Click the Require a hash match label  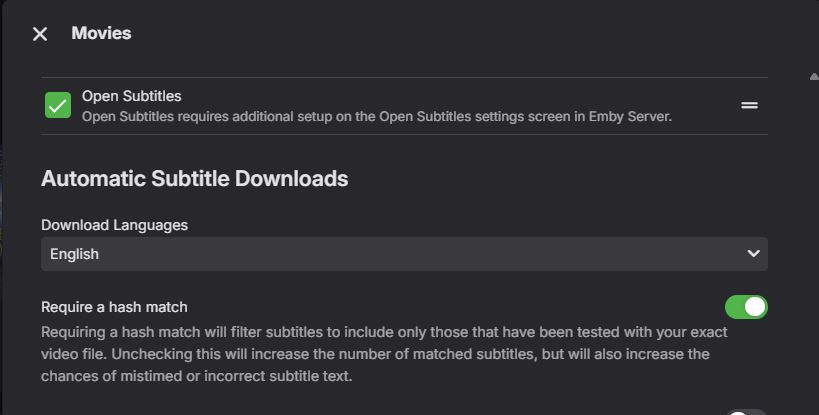(x=114, y=307)
